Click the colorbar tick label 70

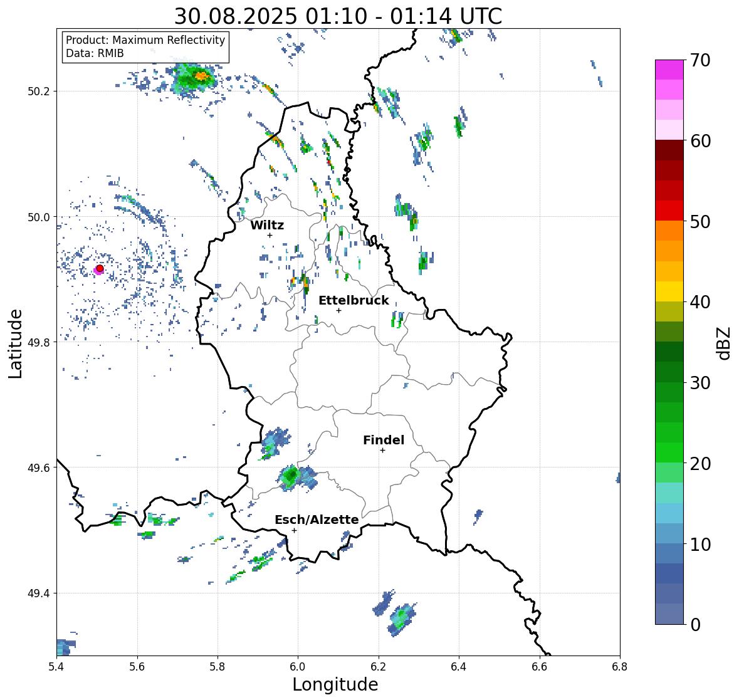[700, 60]
